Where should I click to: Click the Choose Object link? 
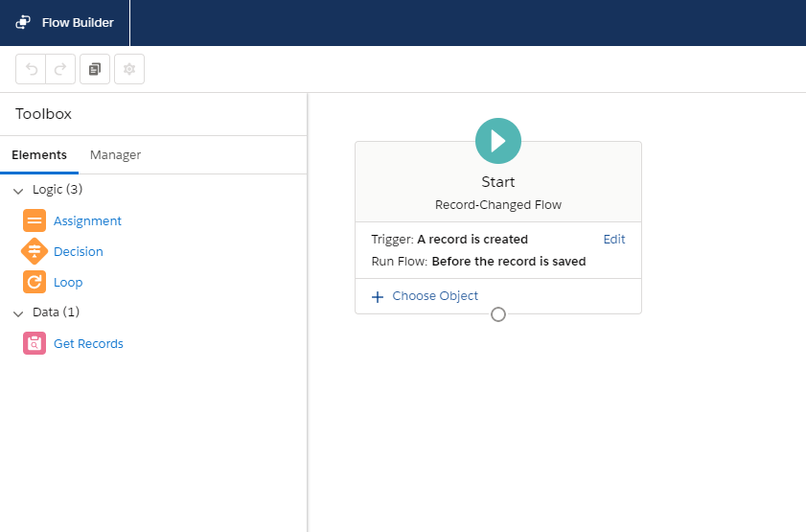click(x=435, y=295)
